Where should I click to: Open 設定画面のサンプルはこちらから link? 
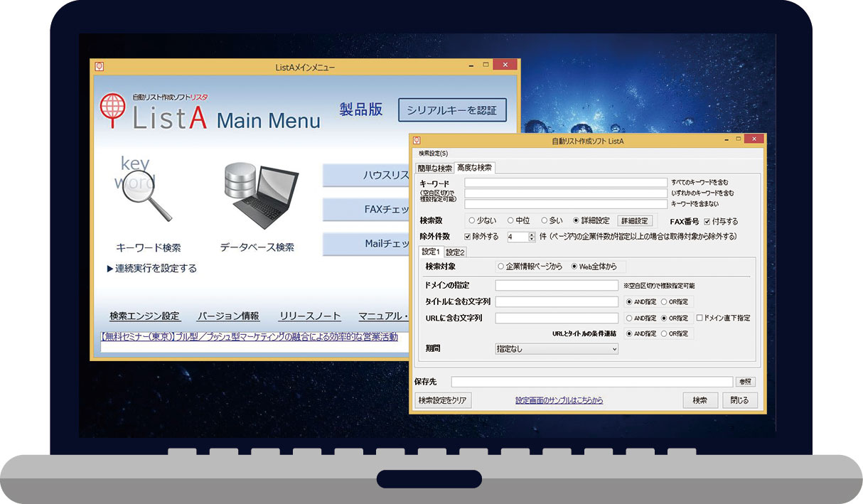coord(559,400)
